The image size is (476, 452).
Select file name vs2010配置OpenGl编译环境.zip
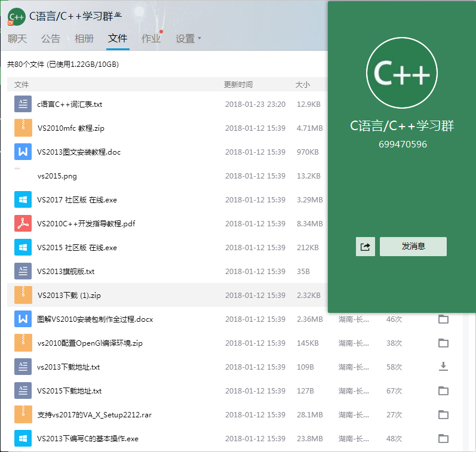(x=90, y=343)
